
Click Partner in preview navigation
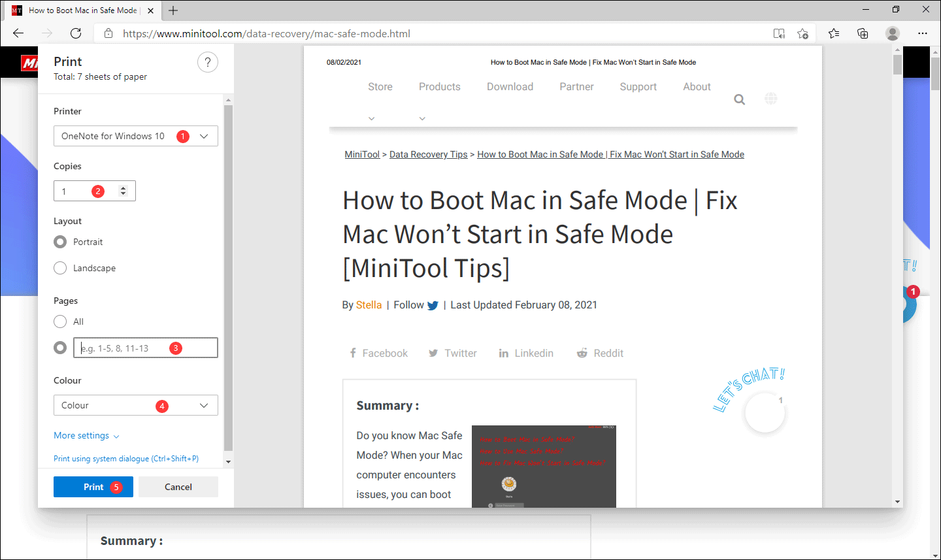576,87
